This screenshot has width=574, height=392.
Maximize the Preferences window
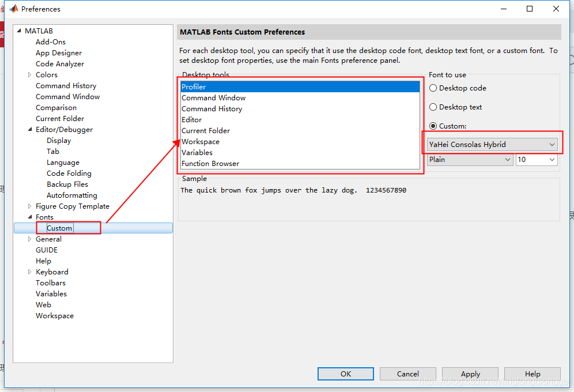[x=530, y=9]
